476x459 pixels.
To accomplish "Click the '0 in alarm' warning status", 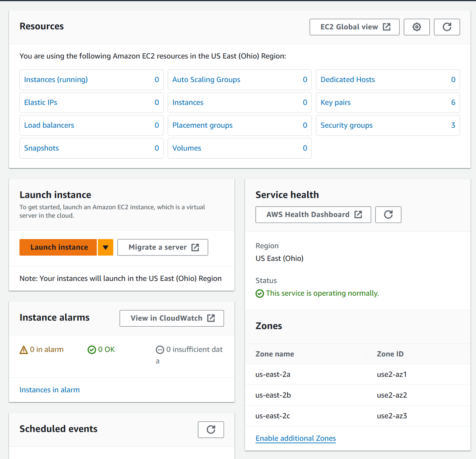I will pos(42,350).
